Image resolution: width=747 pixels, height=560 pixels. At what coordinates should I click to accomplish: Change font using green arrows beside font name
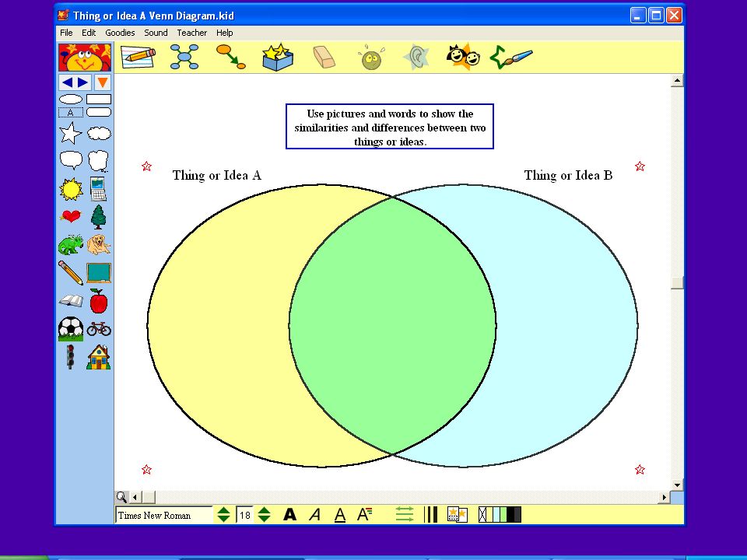[223, 515]
